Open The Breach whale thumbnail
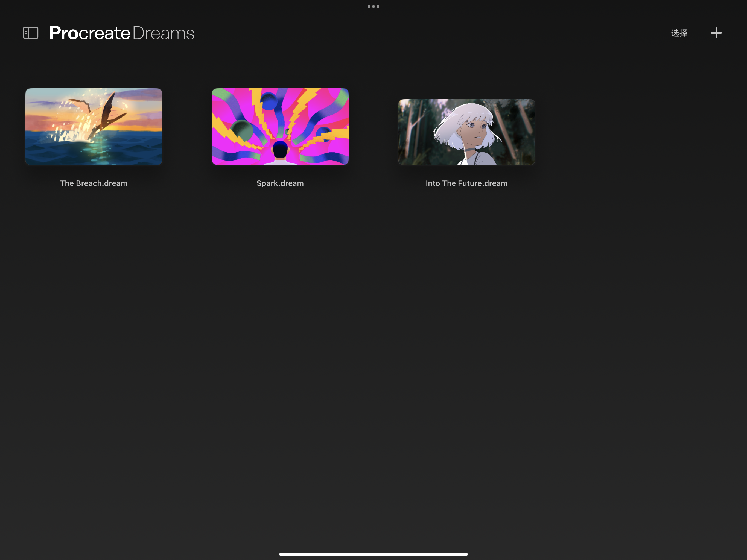This screenshot has height=560, width=747. pyautogui.click(x=94, y=126)
